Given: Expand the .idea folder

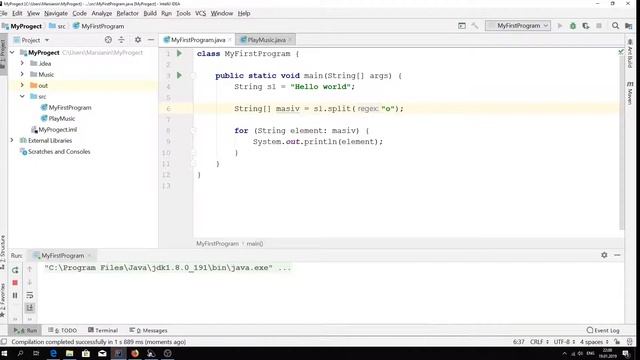Looking at the screenshot, I should [x=22, y=63].
